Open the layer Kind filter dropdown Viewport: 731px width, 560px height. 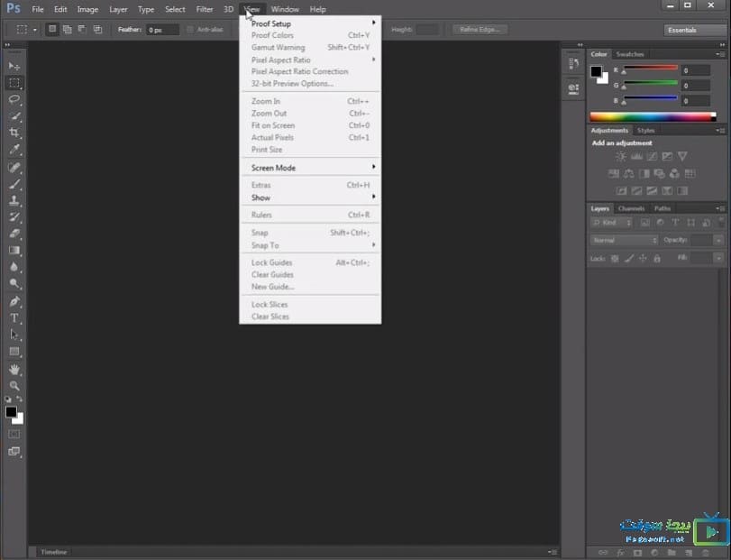tap(612, 223)
